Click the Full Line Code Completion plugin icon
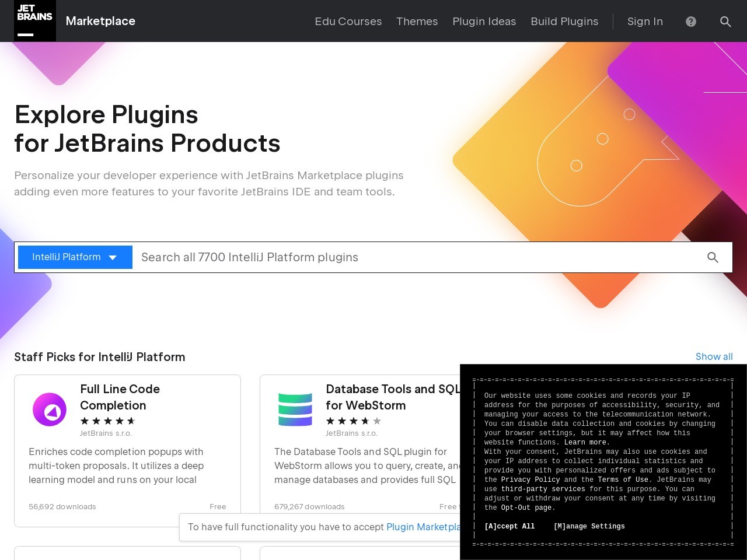 point(50,409)
